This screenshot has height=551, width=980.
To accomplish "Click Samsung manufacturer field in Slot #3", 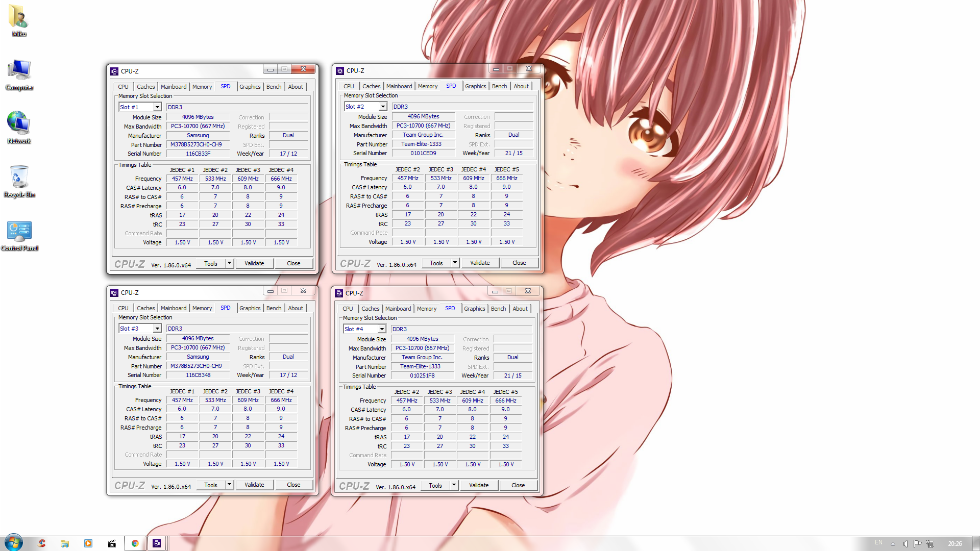I will (198, 357).
